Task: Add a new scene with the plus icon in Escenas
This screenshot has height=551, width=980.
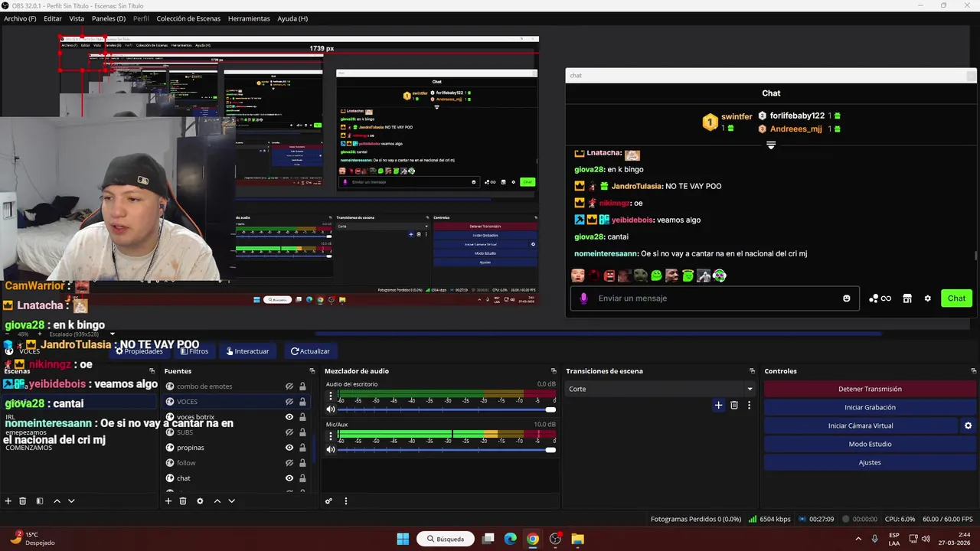Action: click(8, 501)
